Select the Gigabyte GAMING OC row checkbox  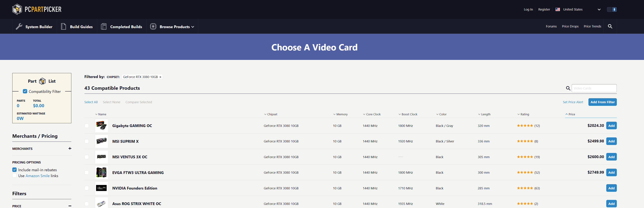point(87,126)
